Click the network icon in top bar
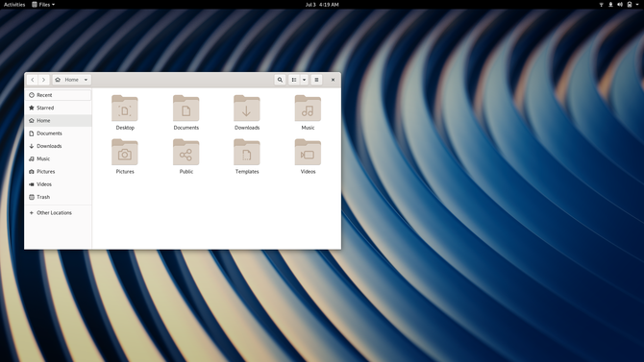 pyautogui.click(x=602, y=5)
